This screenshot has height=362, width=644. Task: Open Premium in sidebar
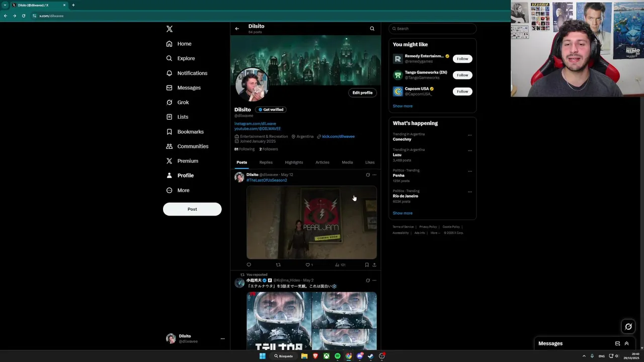pos(182,161)
